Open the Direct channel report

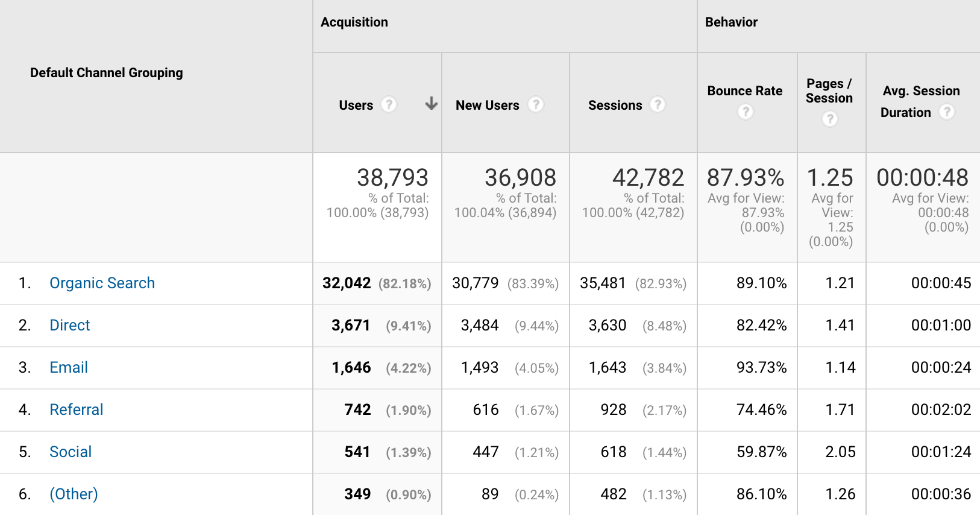click(69, 326)
